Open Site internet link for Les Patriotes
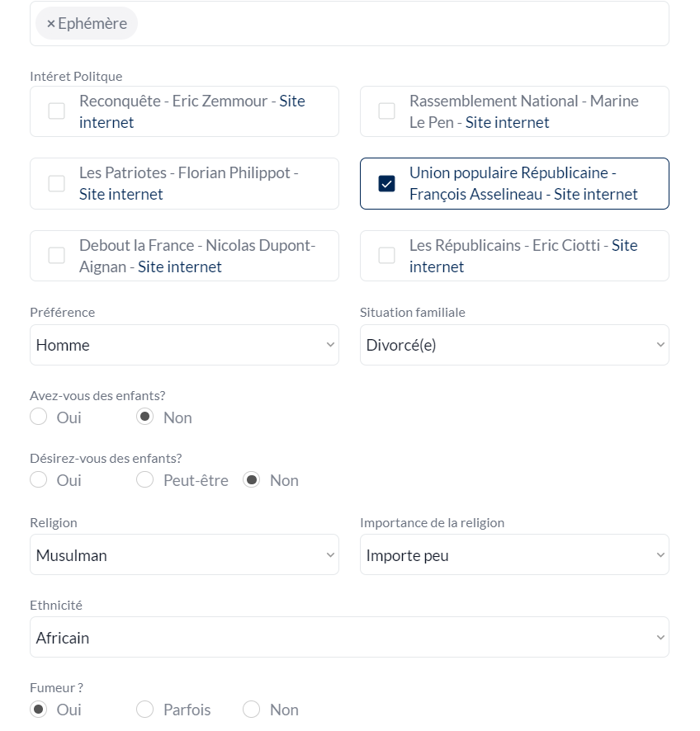 pyautogui.click(x=121, y=195)
